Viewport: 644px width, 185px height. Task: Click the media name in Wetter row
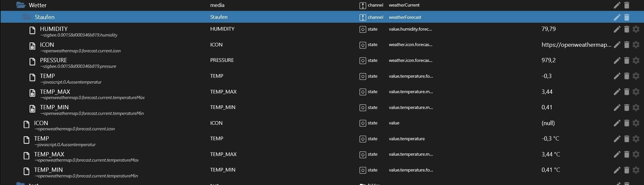click(x=217, y=5)
